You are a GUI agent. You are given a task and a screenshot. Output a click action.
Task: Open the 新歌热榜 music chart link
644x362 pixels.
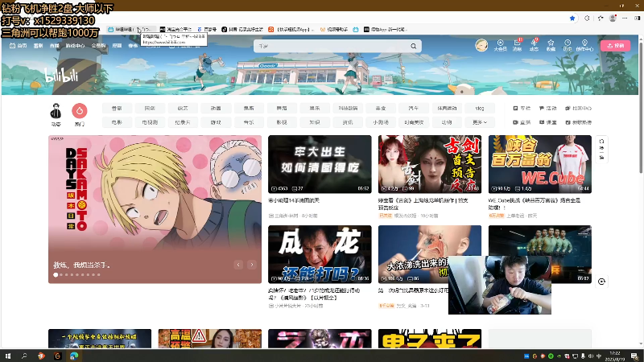pos(578,122)
